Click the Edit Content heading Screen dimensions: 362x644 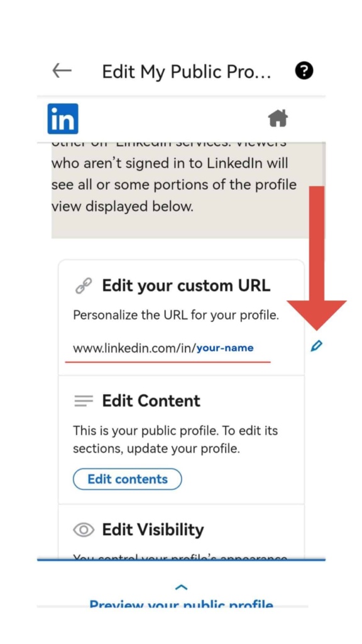point(151,401)
